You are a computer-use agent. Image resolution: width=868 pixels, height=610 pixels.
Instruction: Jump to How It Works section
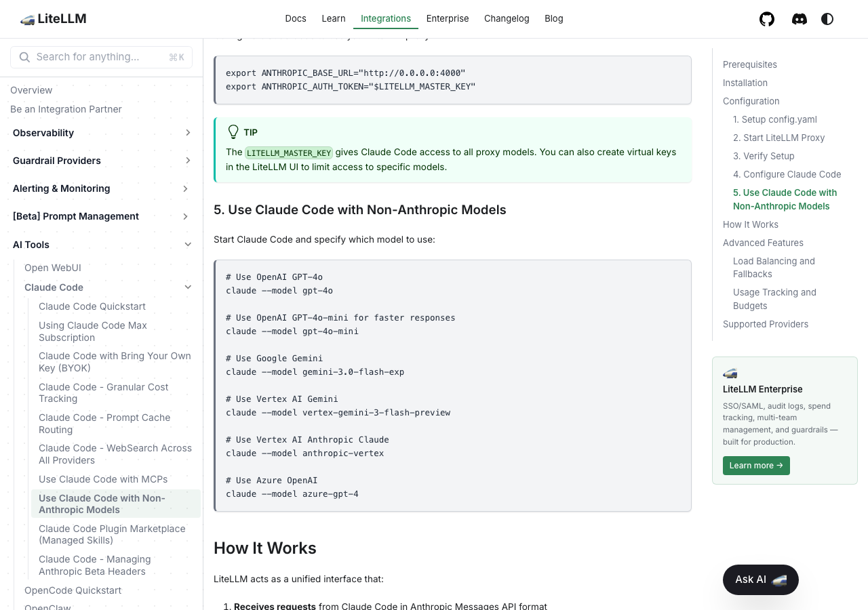(x=750, y=224)
